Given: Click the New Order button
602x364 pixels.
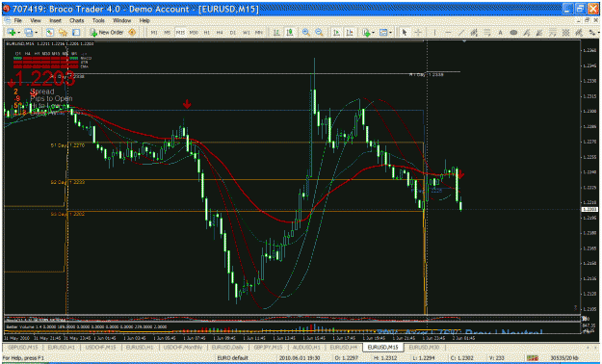Looking at the screenshot, I should 106,33.
